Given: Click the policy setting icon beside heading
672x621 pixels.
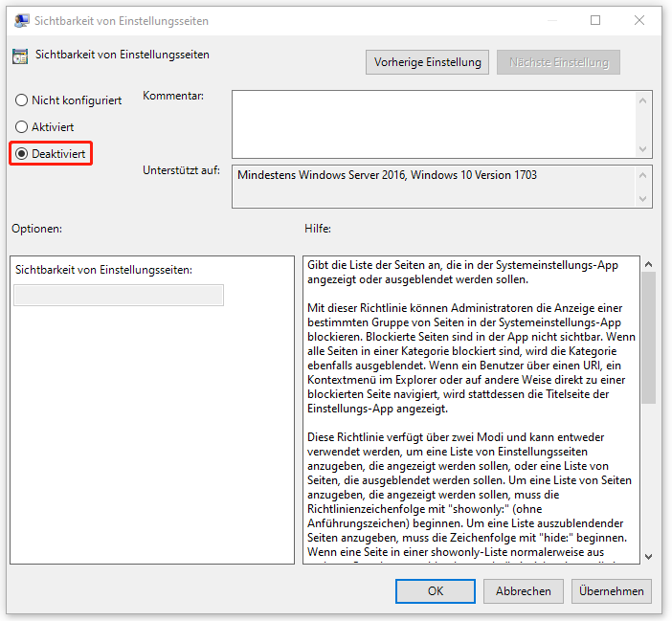Looking at the screenshot, I should tap(20, 56).
